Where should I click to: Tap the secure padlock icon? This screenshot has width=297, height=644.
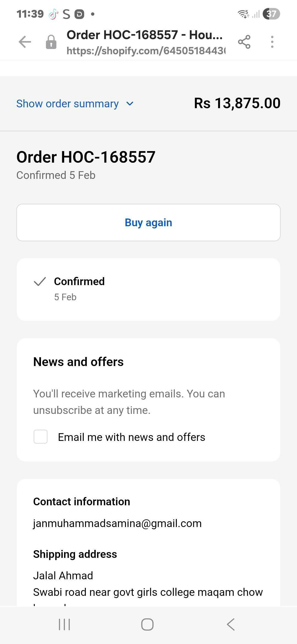tap(51, 42)
